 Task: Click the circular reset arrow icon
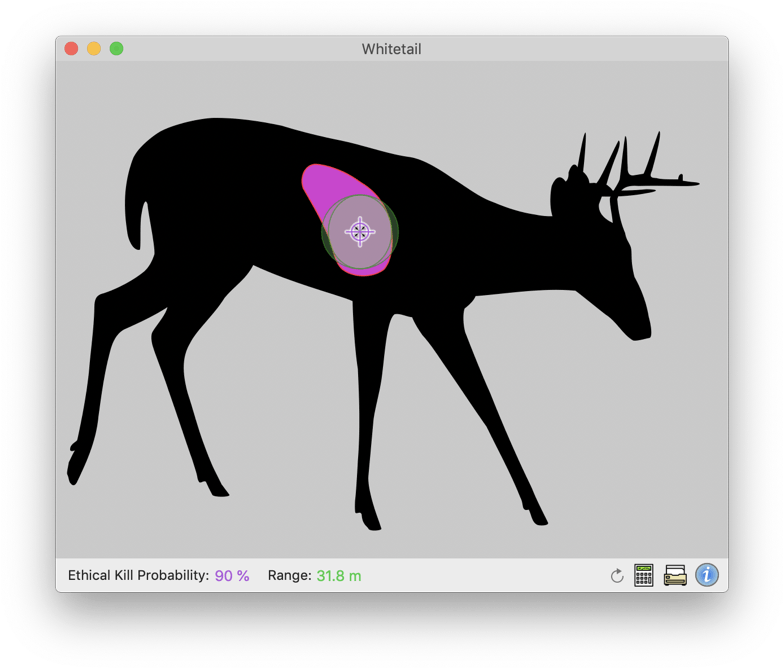(617, 576)
